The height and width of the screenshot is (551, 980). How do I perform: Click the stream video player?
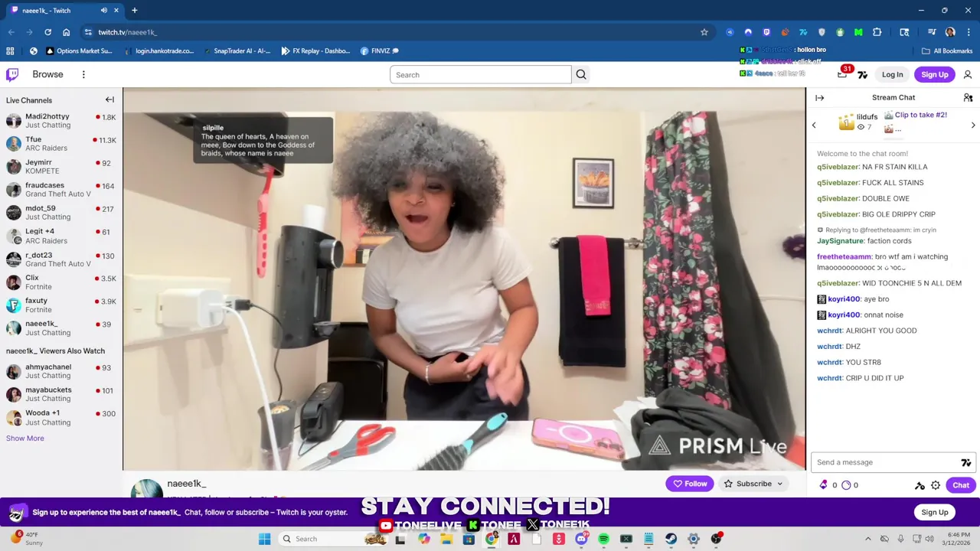[x=464, y=279]
